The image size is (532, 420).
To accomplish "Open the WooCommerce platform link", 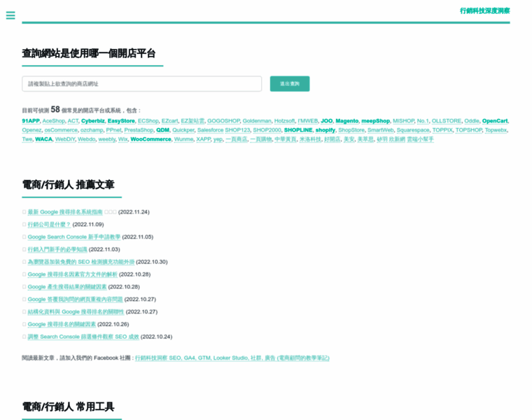I will 151,139.
